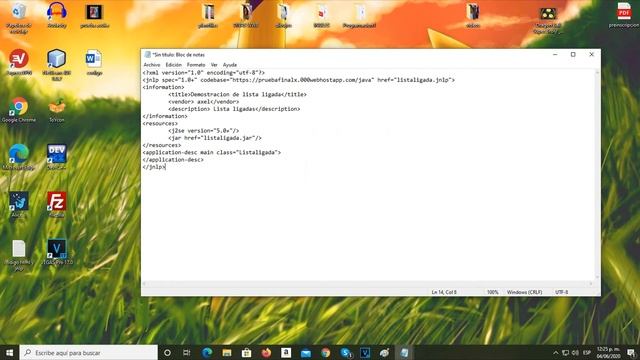Click the Notepad vertical scrollbar
The height and width of the screenshot is (360, 640).
point(597,175)
